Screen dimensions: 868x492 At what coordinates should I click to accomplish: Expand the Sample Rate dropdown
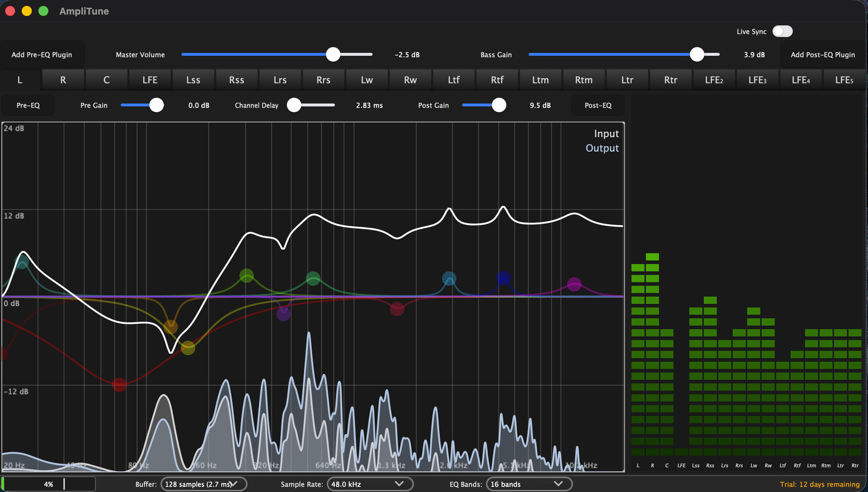369,484
